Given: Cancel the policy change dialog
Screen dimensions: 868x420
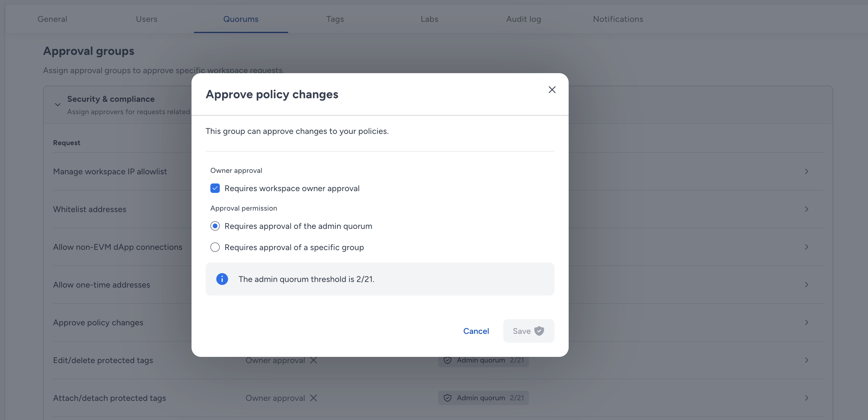Looking at the screenshot, I should [476, 331].
